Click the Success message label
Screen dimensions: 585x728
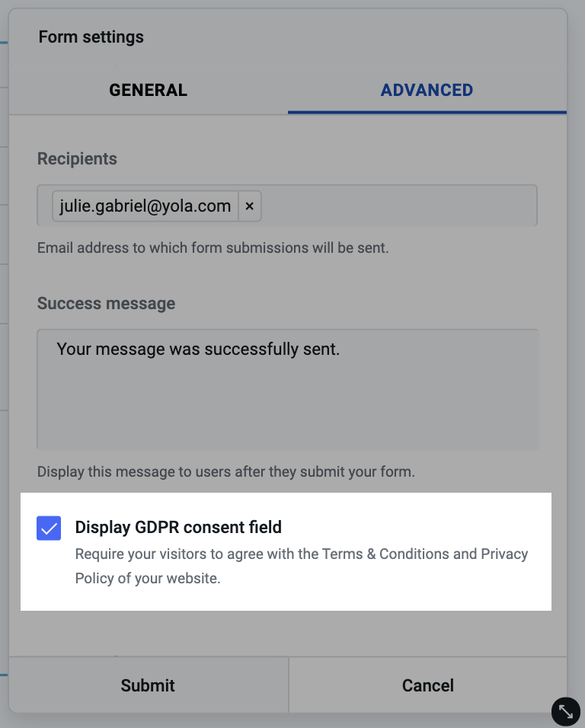point(107,304)
